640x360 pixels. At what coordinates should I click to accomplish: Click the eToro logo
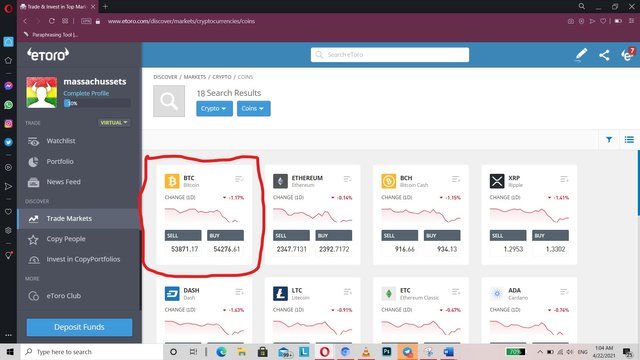[x=48, y=54]
